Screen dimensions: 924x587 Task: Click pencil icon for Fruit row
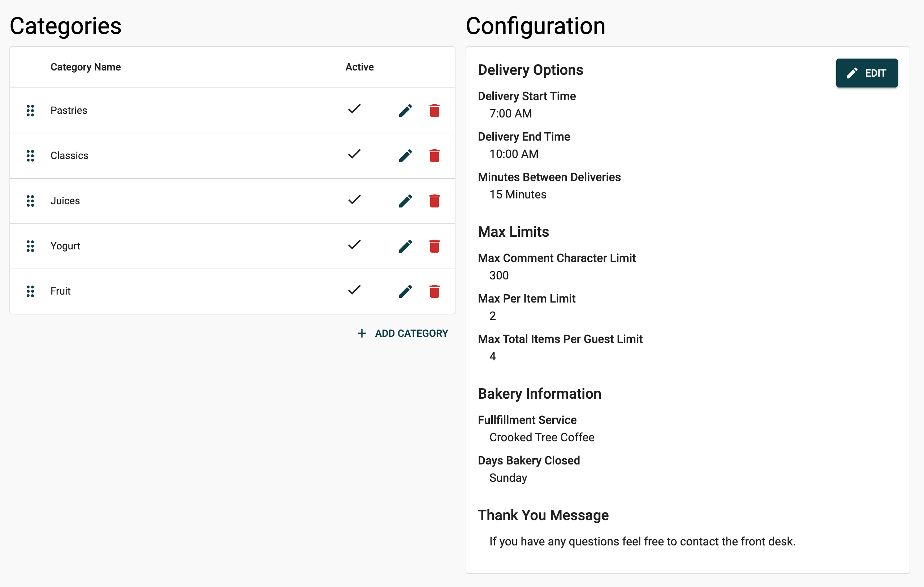405,291
